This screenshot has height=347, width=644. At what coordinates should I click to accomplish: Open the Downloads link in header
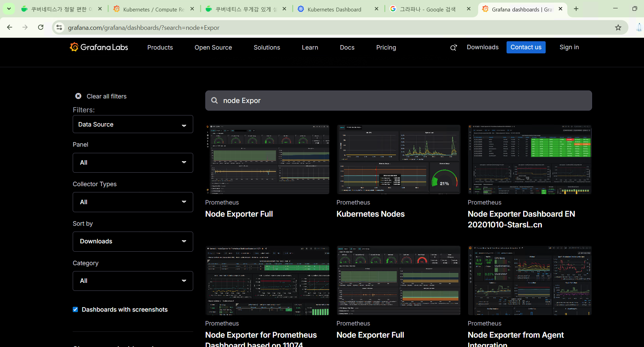click(483, 47)
